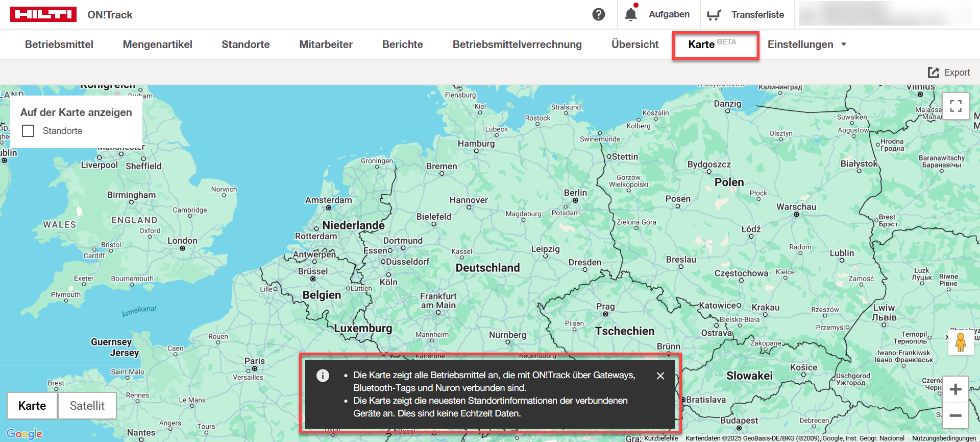Click the Niederlande country label
The image size is (980, 442).
click(x=353, y=225)
